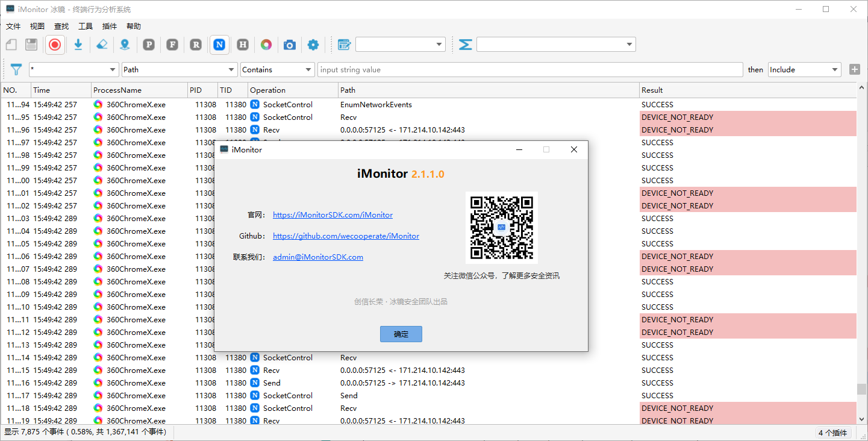Click the vertical scrollbar thumb of event list

pos(862,389)
